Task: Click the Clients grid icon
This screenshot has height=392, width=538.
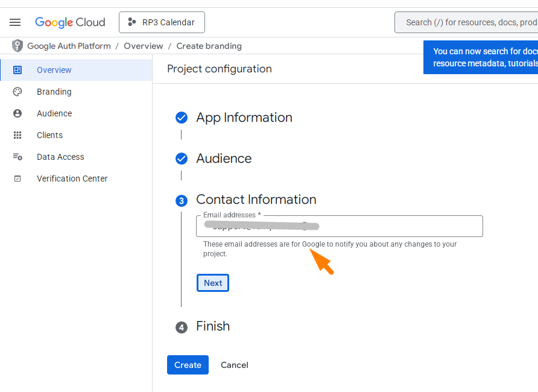Action: click(x=17, y=135)
